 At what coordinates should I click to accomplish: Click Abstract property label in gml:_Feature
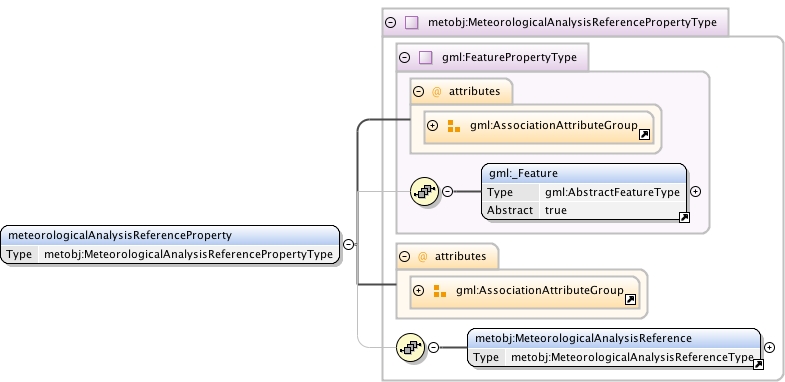pyautogui.click(x=510, y=210)
